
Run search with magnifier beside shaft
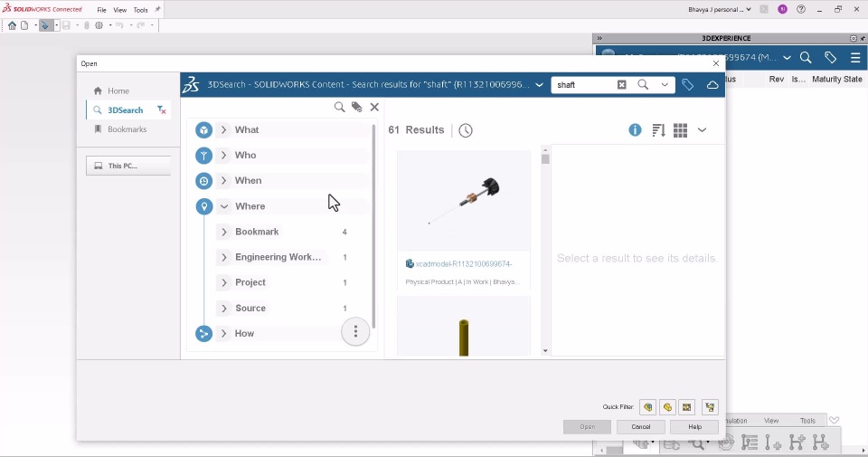click(x=643, y=85)
